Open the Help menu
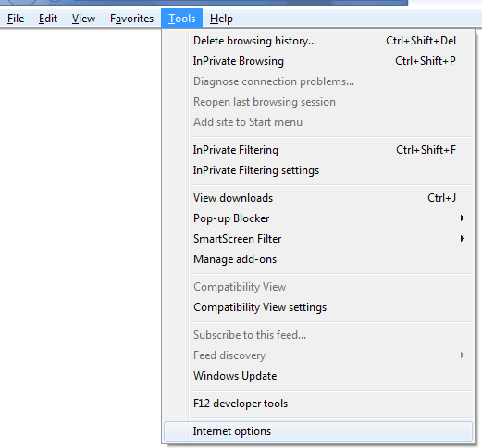The width and height of the screenshot is (482, 448). pyautogui.click(x=221, y=19)
